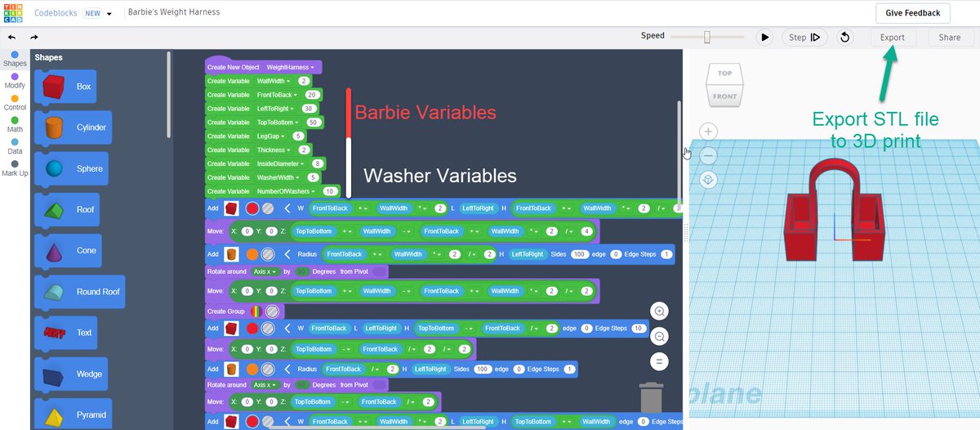Switch to the Shapes category
This screenshot has height=430, width=980.
15,59
